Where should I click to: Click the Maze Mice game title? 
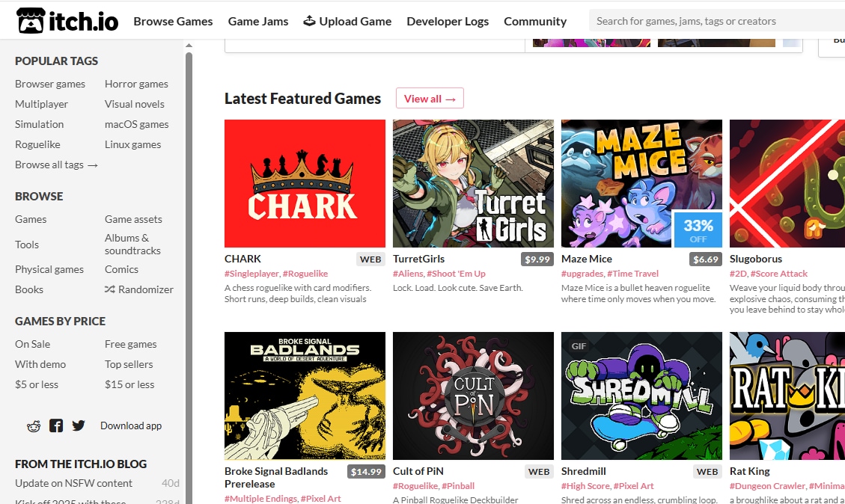point(586,259)
